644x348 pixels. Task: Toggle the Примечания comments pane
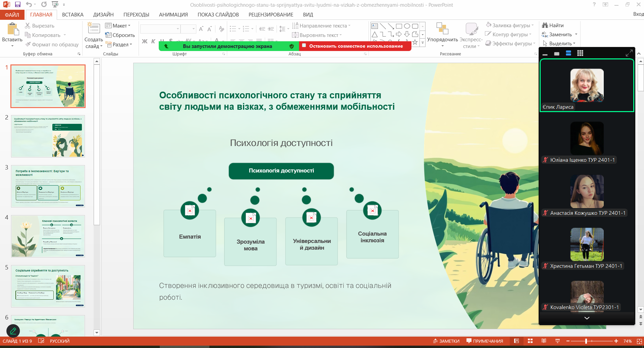point(485,341)
